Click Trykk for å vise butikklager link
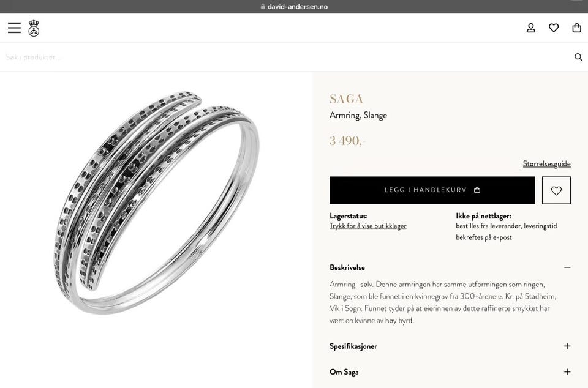Viewport: 588px width, 388px height. coord(368,226)
